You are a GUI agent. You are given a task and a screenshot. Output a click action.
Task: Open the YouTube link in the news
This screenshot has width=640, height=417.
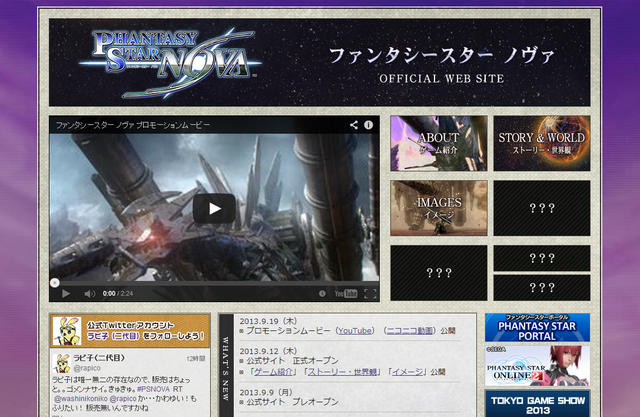355,330
